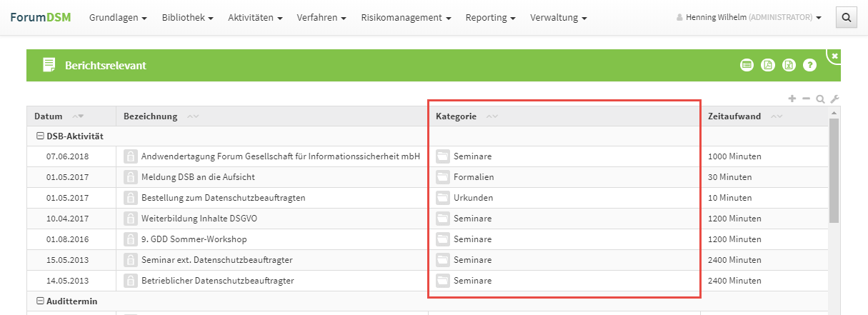Open the Henning Wilhelm user dropdown
The image size is (868, 315).
point(749,17)
